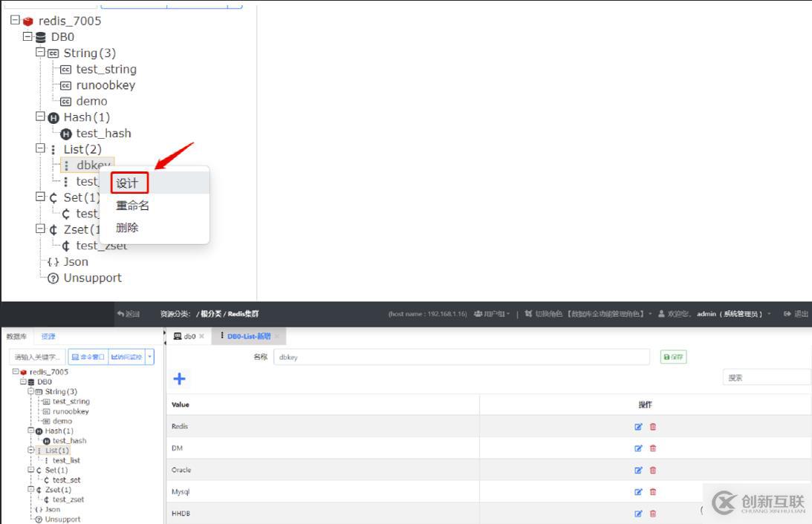Open dropdown arrow beside 访问监控 button
The image size is (812, 524).
coord(149,357)
